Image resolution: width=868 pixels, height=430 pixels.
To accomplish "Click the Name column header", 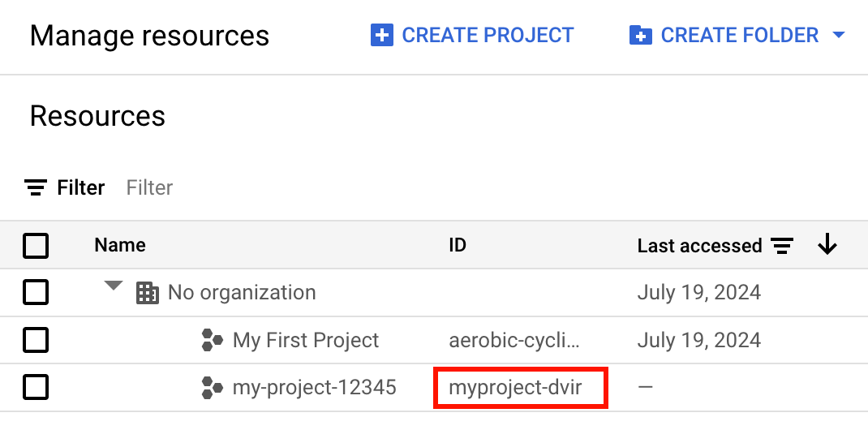I will point(120,245).
